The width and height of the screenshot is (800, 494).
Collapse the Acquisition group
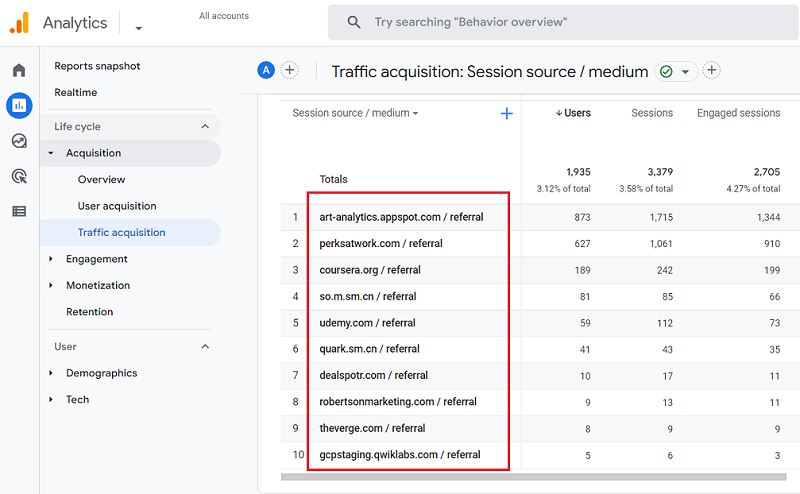[51, 153]
